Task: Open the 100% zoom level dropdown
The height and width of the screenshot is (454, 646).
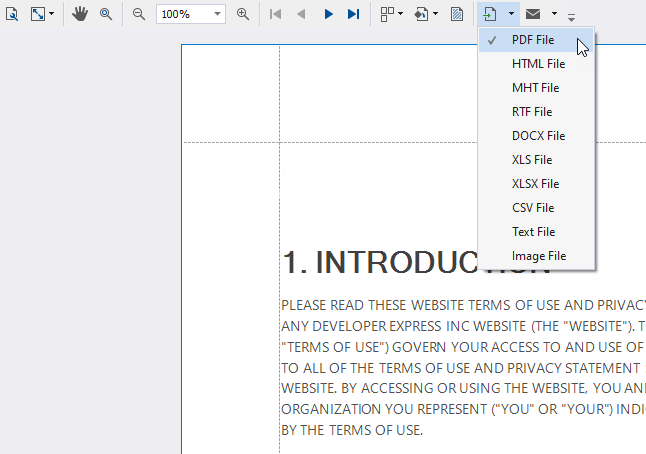Action: pos(217,14)
